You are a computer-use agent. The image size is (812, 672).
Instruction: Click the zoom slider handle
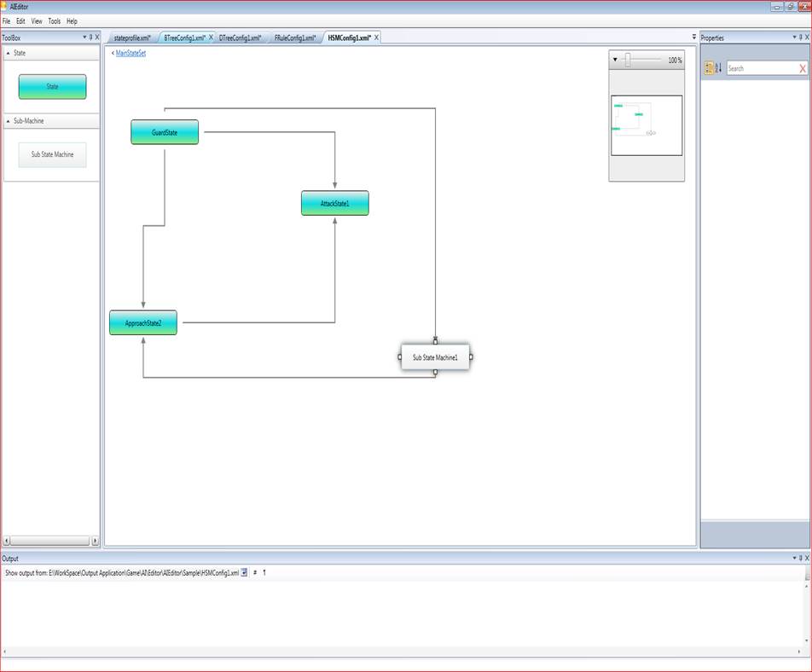pyautogui.click(x=628, y=60)
